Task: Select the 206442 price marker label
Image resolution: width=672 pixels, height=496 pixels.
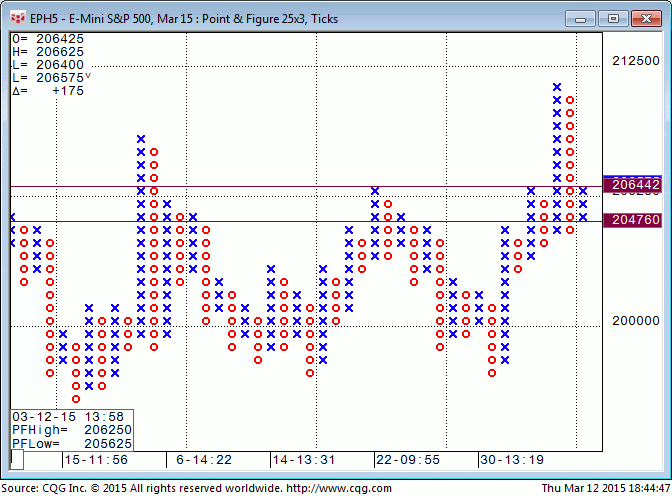Action: (633, 185)
